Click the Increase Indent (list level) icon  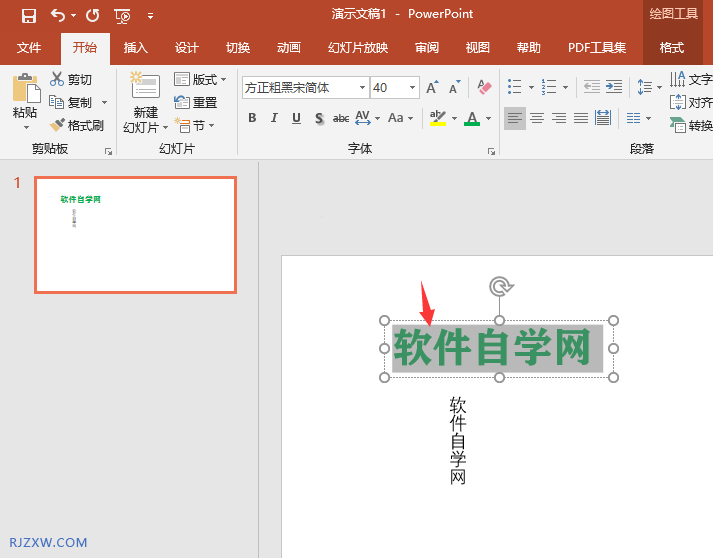pos(614,87)
